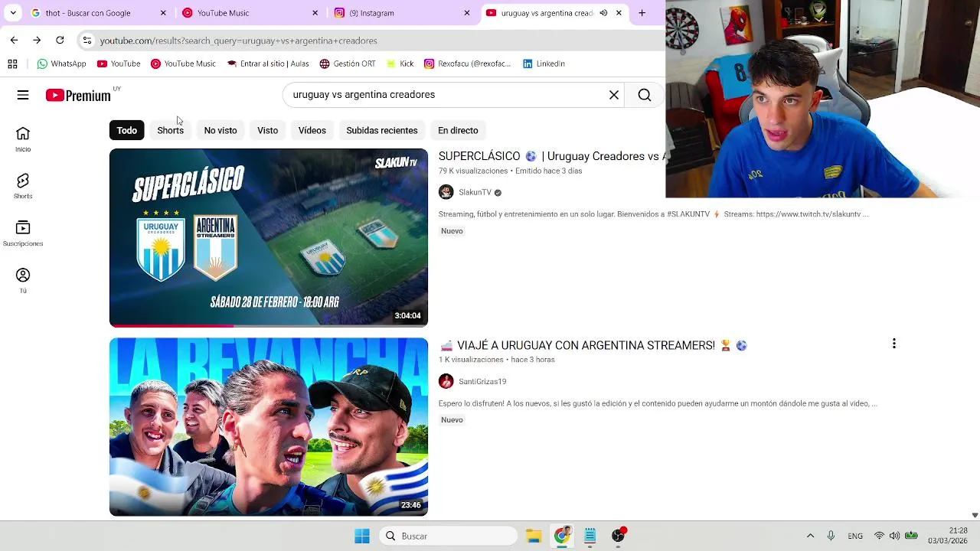This screenshot has width=980, height=551.
Task: Open the SUPERCLÁSICO Uruguay Creadores video title
Action: [x=551, y=156]
